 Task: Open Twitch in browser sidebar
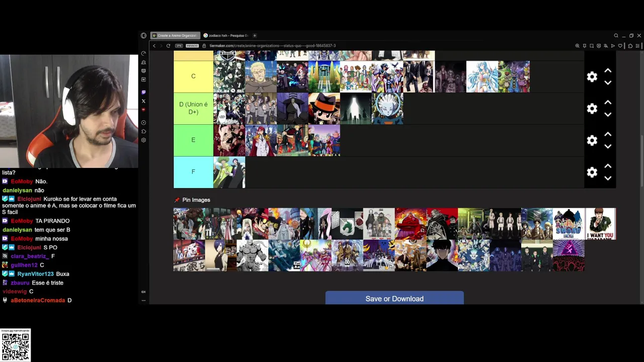[143, 93]
